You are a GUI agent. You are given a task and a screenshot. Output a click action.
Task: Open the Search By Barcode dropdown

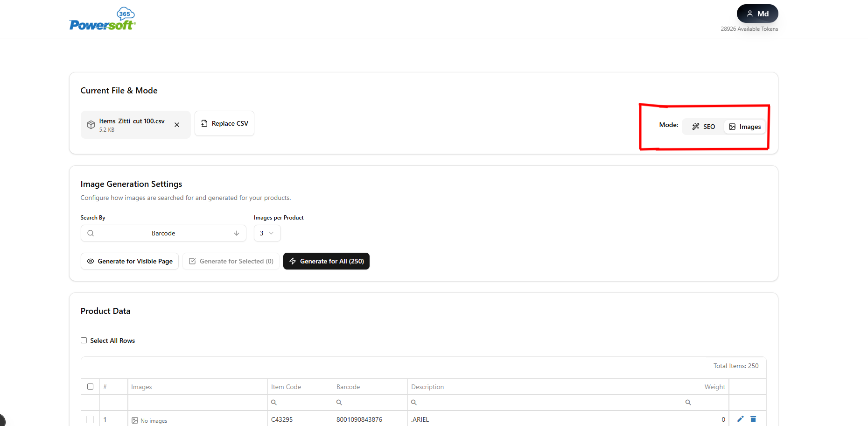[163, 233]
